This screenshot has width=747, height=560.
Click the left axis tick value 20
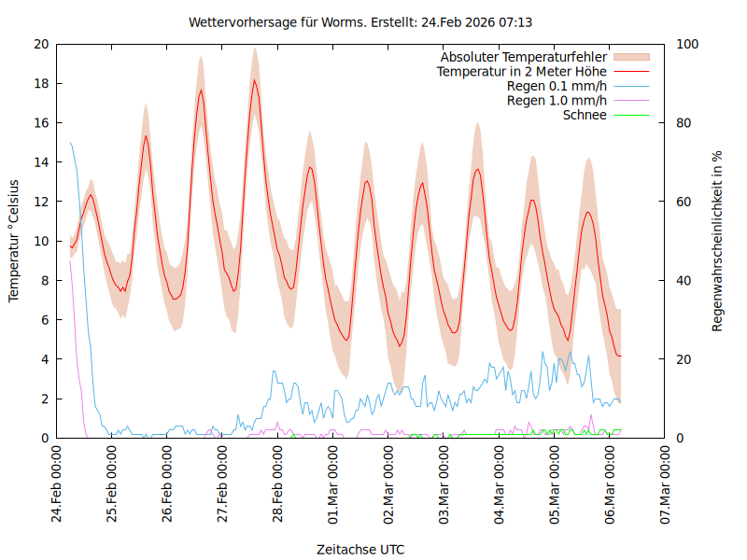pos(41,44)
